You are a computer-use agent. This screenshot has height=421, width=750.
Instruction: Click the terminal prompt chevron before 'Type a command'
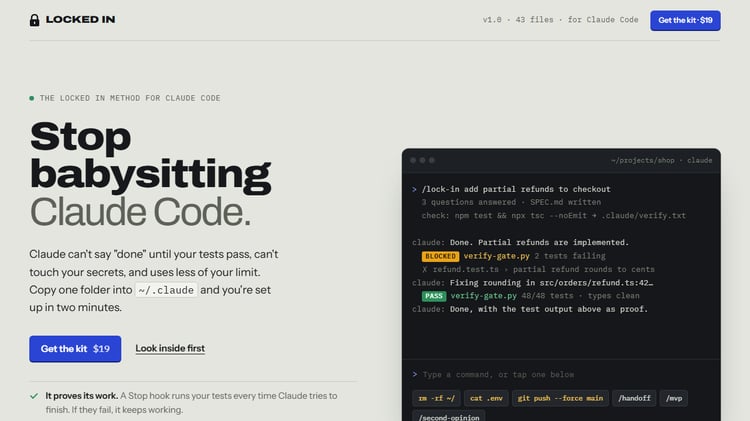click(x=415, y=374)
